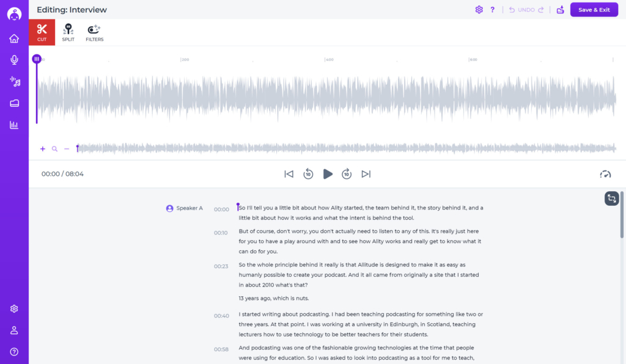Image resolution: width=626 pixels, height=364 pixels.
Task: Jump to transcript timestamp 00:58
Action: point(221,349)
